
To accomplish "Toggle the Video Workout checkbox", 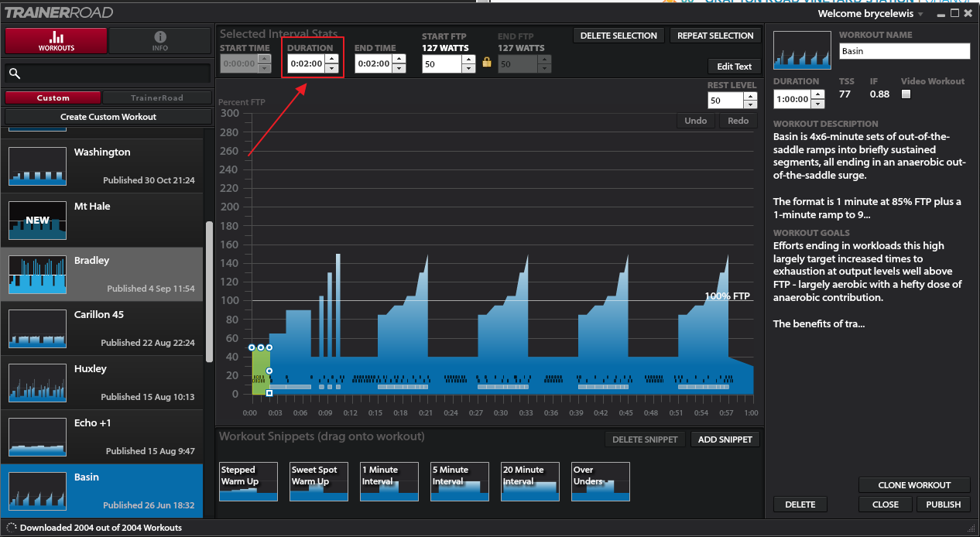I will coord(906,94).
